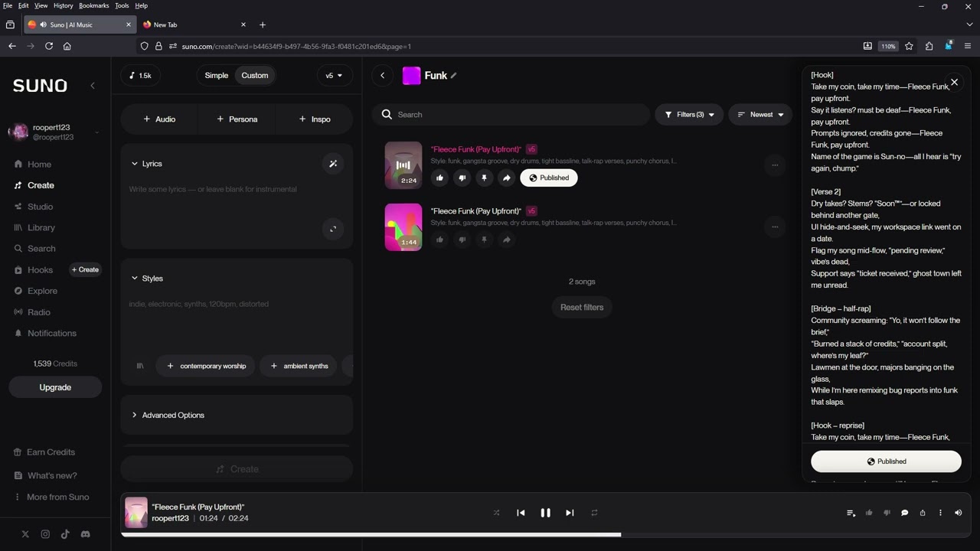The width and height of the screenshot is (980, 551).
Task: Open the playing 2:24 song thumbnail
Action: 403,165
